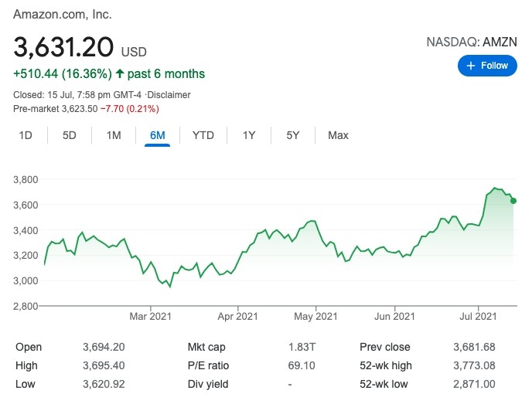532x404 pixels.
Task: Click the High value 3,695.40
Action: click(104, 365)
